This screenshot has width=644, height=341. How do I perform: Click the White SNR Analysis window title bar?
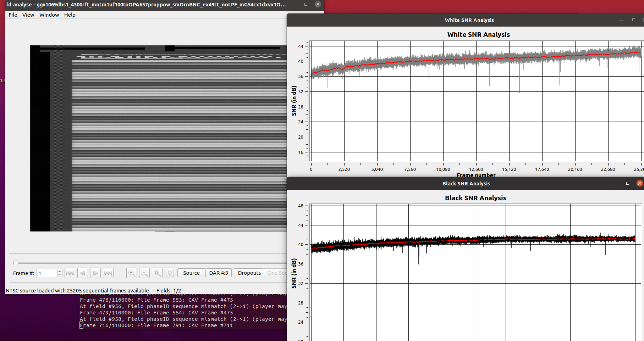(x=465, y=20)
